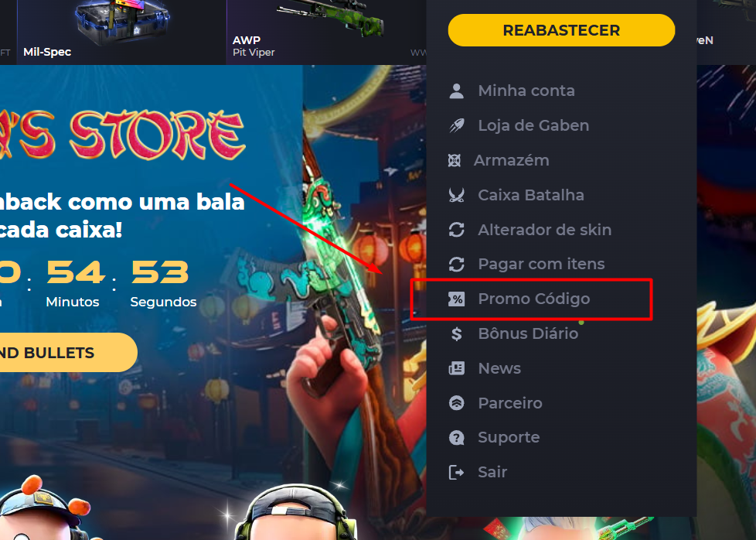Screen dimensions: 756x540
Task: Click the Minha conta person icon
Action: pos(456,91)
